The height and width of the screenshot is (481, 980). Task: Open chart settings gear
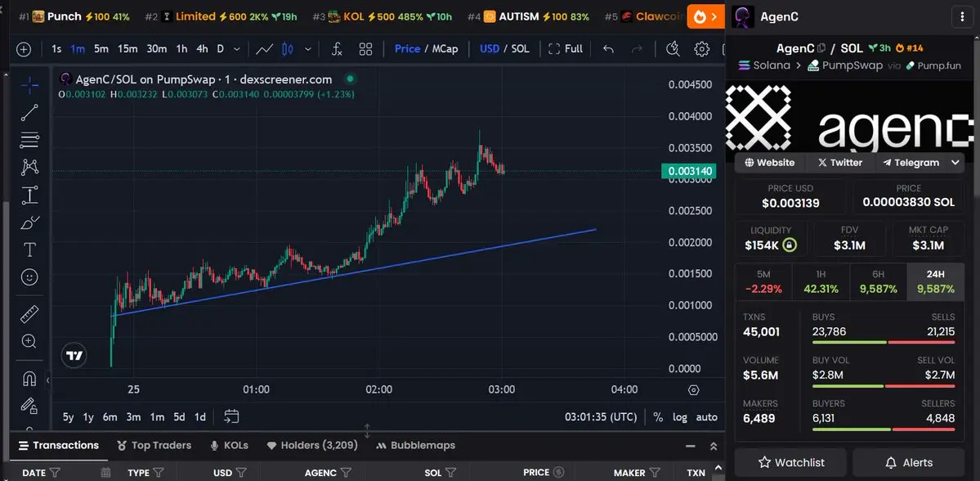(702, 49)
